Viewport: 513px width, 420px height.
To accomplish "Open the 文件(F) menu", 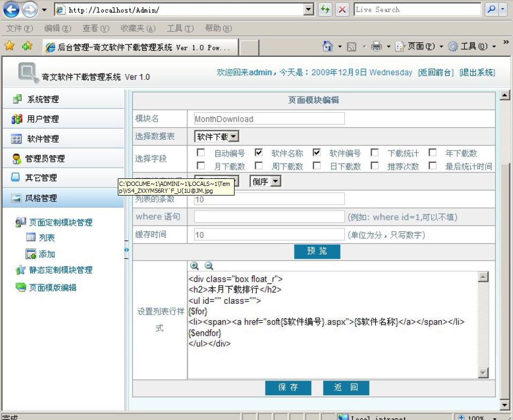I will coord(20,28).
